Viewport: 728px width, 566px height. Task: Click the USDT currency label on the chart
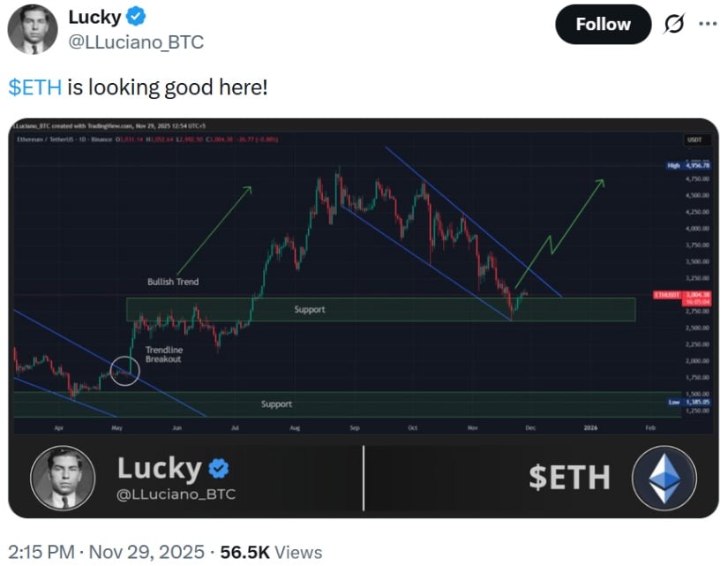(x=694, y=140)
